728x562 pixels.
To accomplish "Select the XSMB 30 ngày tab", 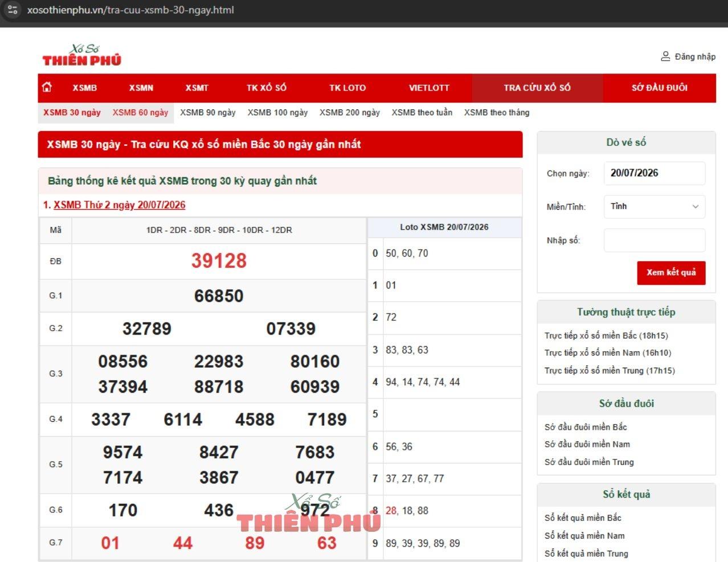I will 72,112.
